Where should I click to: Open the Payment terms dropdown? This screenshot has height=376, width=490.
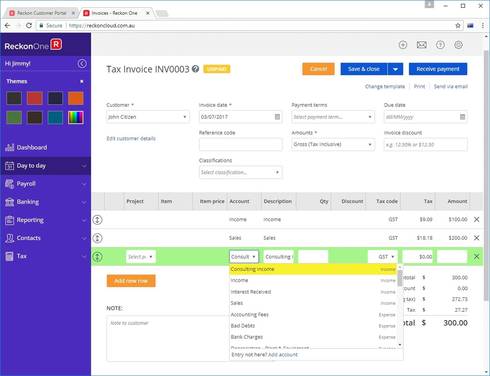pyautogui.click(x=333, y=117)
